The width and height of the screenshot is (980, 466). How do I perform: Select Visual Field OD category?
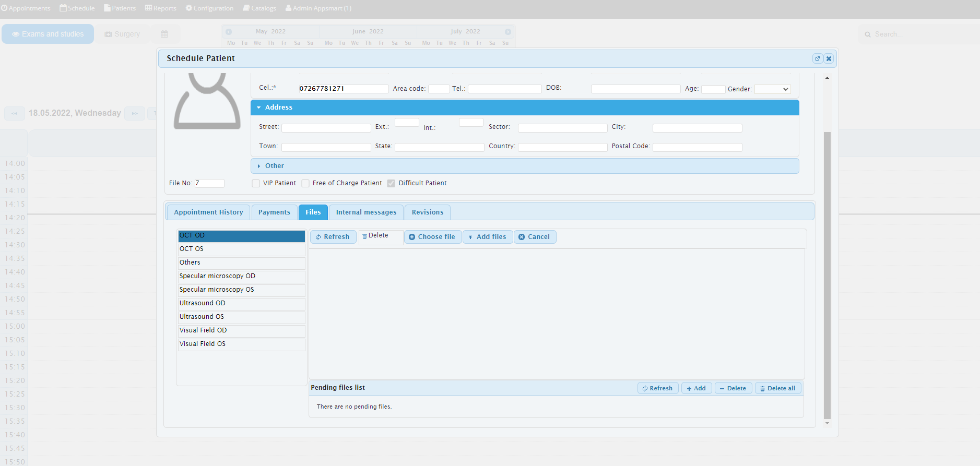coord(241,331)
